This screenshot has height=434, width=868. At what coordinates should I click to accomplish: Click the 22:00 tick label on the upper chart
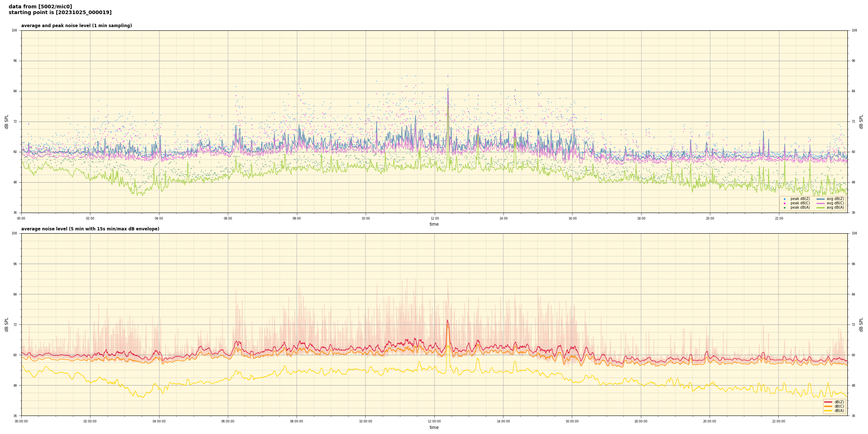tap(779, 218)
